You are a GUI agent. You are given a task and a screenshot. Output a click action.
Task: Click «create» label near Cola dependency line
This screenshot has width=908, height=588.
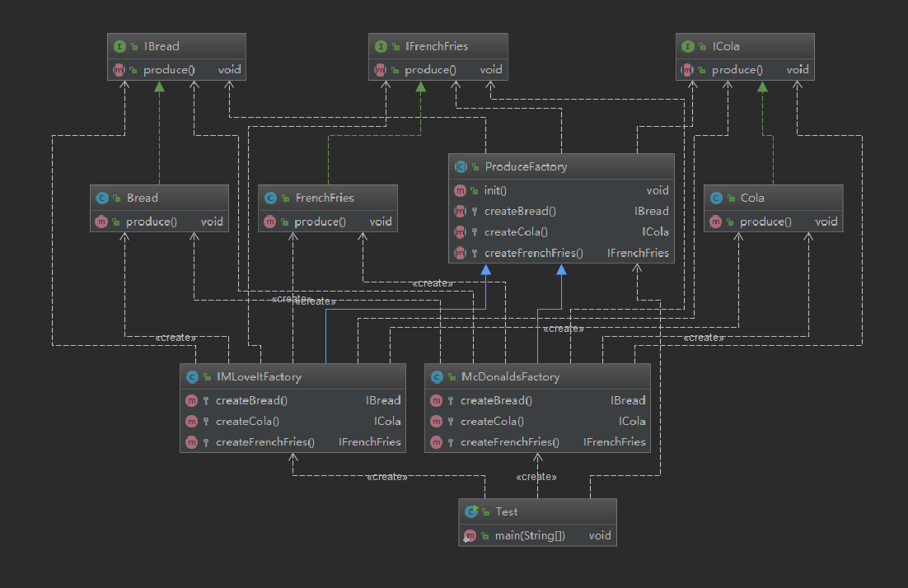704,338
